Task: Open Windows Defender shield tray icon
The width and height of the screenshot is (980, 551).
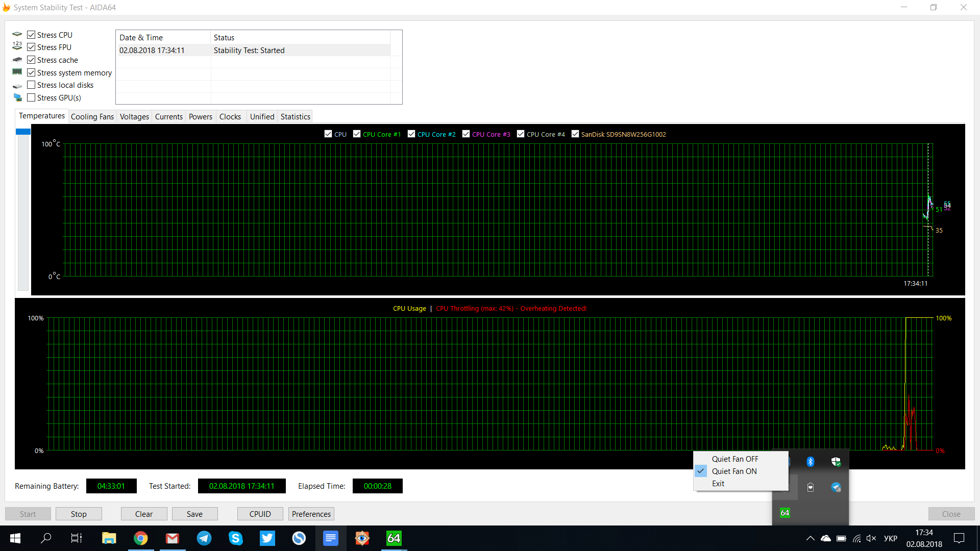Action: 836,462
